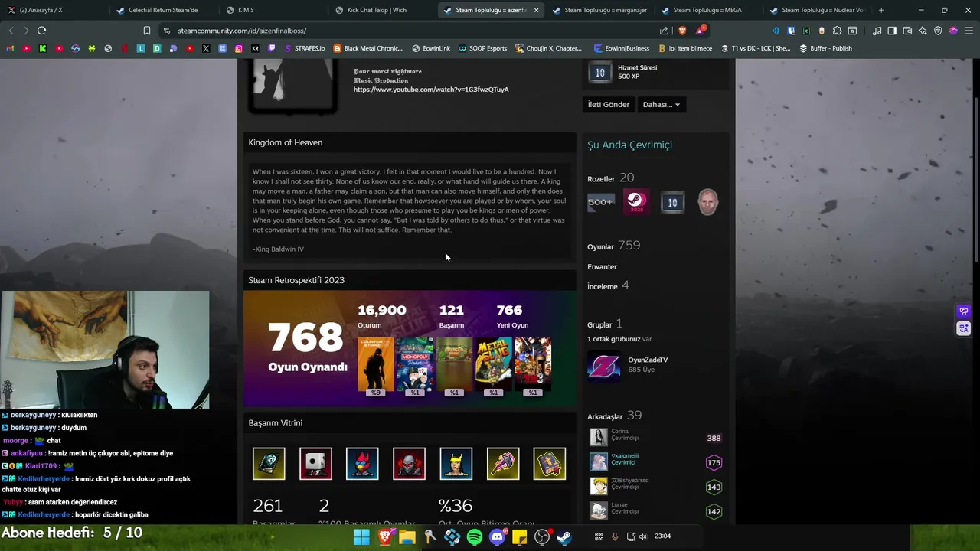This screenshot has width=980, height=551.
Task: Open a new browser tab
Action: coord(881,10)
